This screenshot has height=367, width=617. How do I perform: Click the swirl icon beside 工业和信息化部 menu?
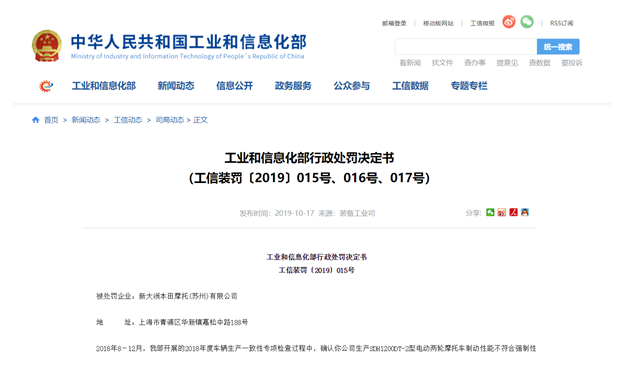(x=46, y=86)
